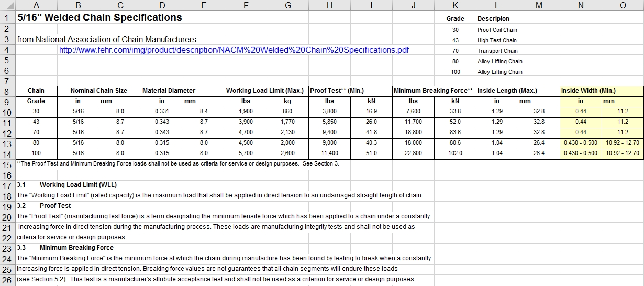Image resolution: width=644 pixels, height=286 pixels.
Task: Click the 22,800 lbs breaking force cell
Action: click(413, 153)
